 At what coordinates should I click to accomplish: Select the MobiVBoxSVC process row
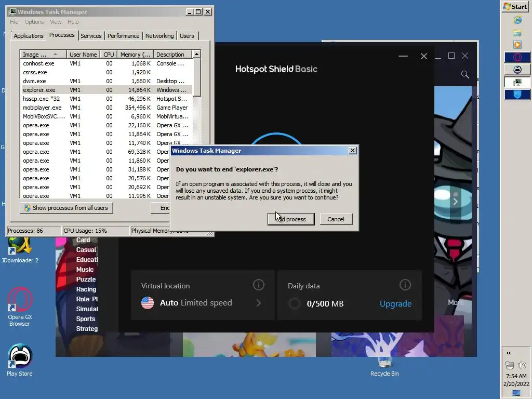(x=106, y=116)
